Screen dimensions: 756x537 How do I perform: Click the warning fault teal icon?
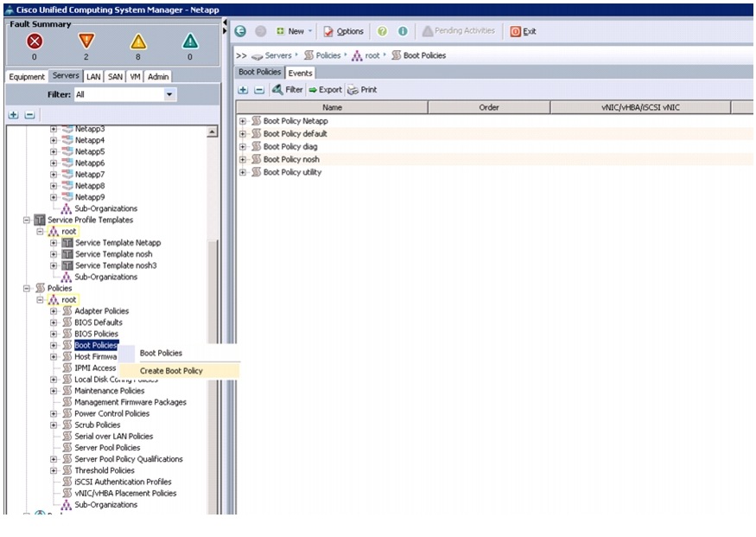(190, 42)
